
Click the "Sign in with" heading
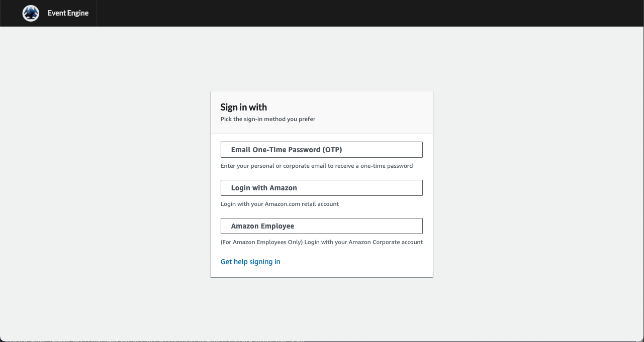244,107
